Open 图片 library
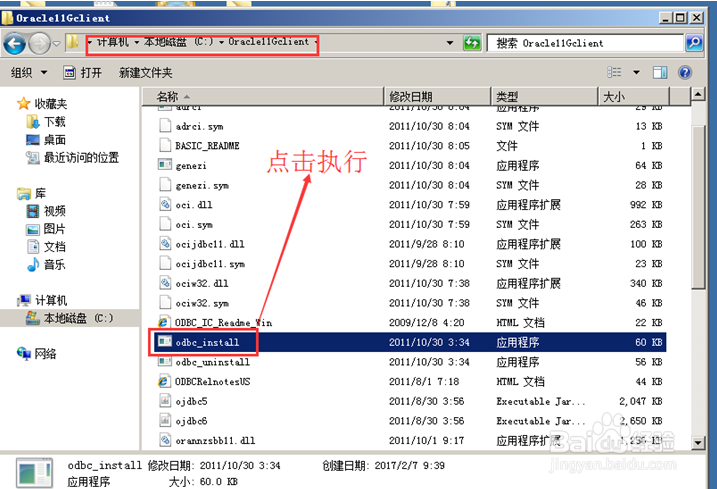Image resolution: width=717 pixels, height=489 pixels. point(46,229)
